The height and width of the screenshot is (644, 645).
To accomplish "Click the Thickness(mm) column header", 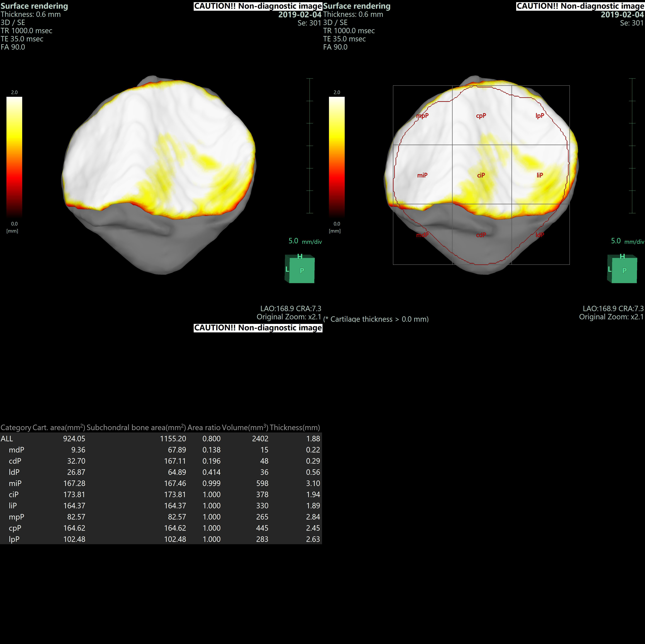I will coord(295,427).
